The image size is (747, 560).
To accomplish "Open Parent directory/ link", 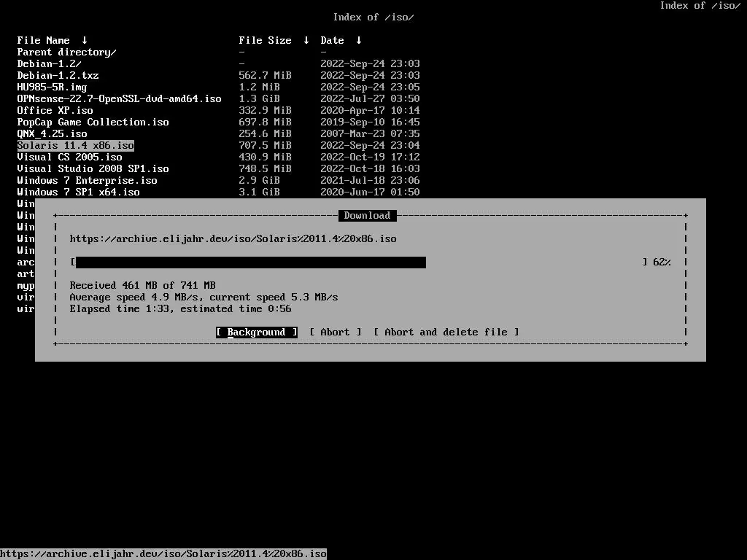I will coord(66,52).
